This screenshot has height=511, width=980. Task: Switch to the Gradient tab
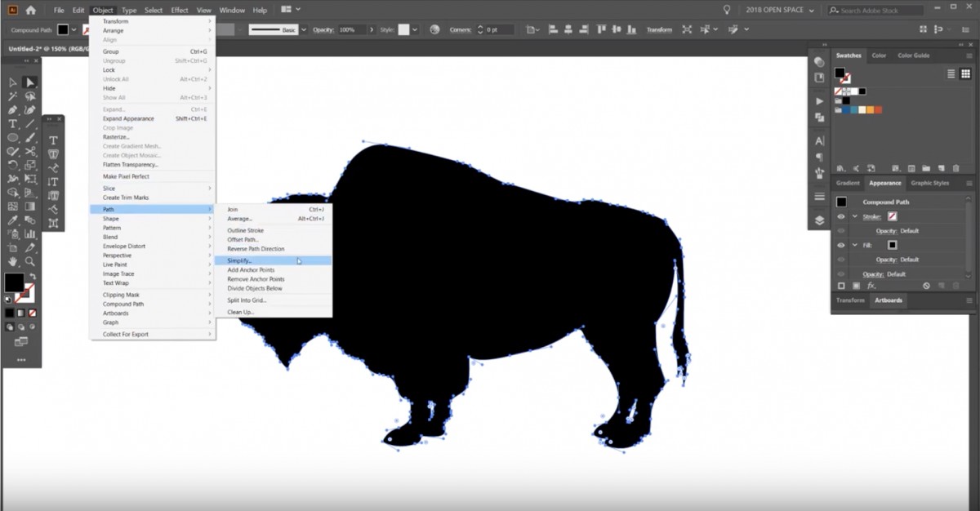coord(848,184)
